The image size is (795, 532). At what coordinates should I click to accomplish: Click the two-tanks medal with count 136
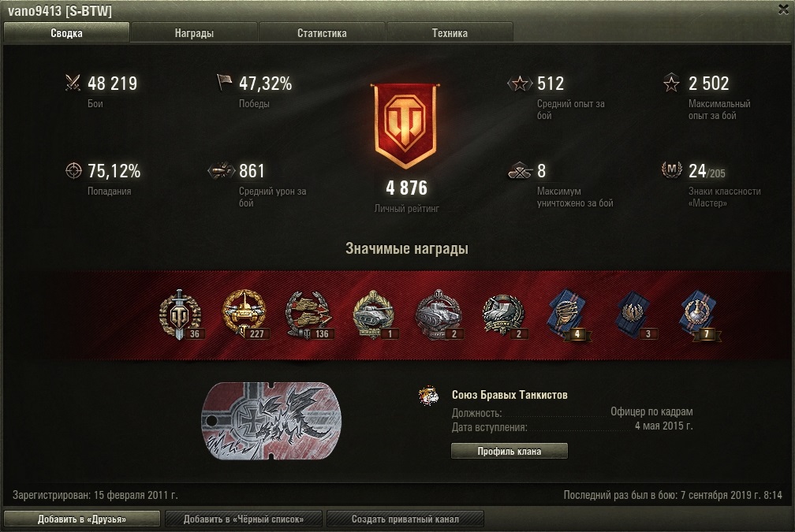coord(308,314)
